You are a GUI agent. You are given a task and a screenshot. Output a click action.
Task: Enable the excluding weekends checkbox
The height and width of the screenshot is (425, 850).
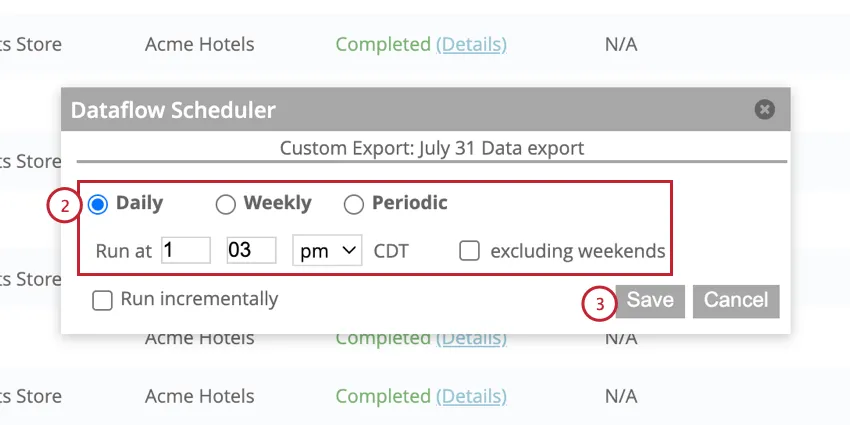click(469, 251)
